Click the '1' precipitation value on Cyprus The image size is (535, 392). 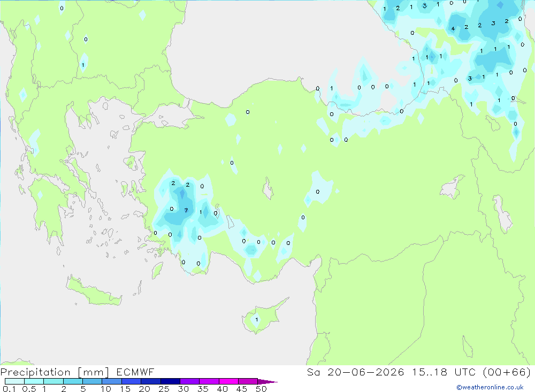point(257,320)
